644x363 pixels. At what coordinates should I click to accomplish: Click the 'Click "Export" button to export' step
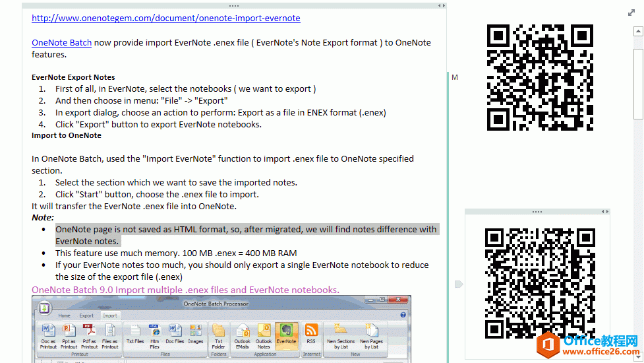pyautogui.click(x=159, y=125)
